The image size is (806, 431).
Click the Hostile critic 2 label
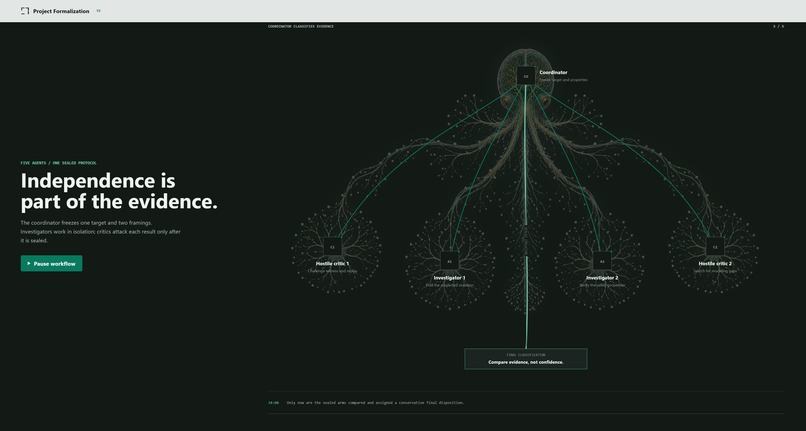(715, 263)
